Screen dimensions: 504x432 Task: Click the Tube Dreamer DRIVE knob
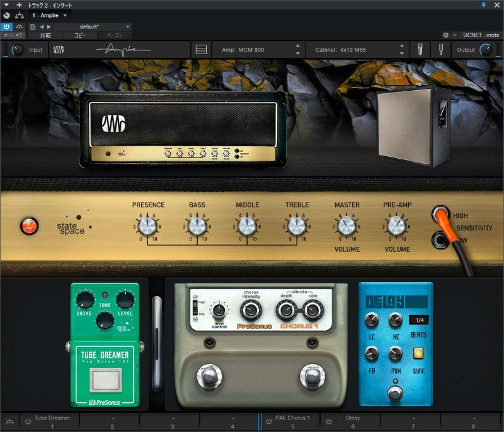84,299
